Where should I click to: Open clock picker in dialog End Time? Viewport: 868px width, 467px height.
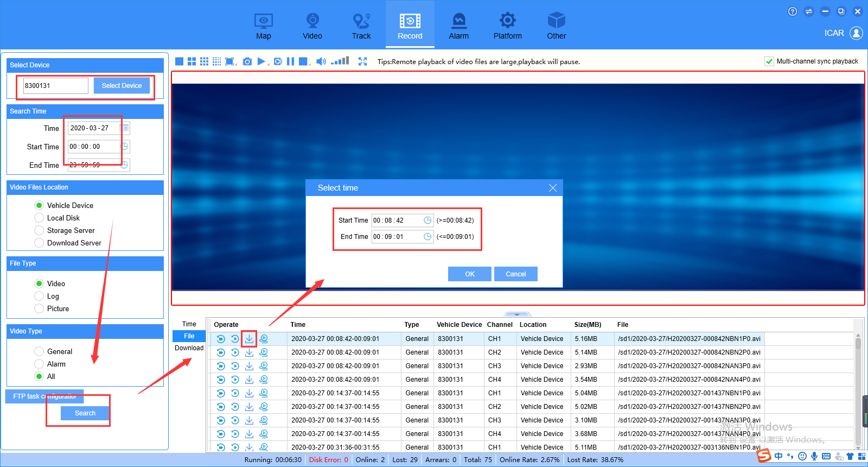point(427,237)
